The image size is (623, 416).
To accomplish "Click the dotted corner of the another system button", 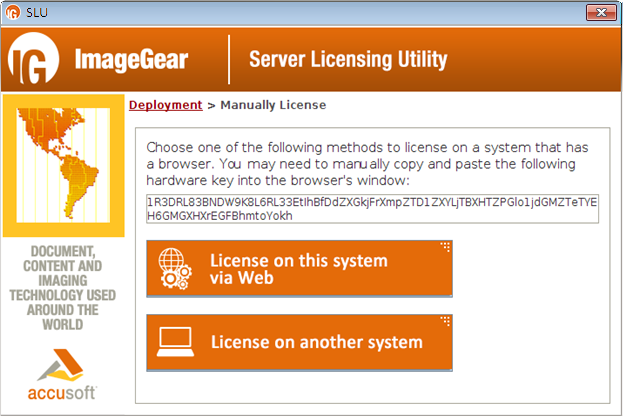I will [x=445, y=320].
